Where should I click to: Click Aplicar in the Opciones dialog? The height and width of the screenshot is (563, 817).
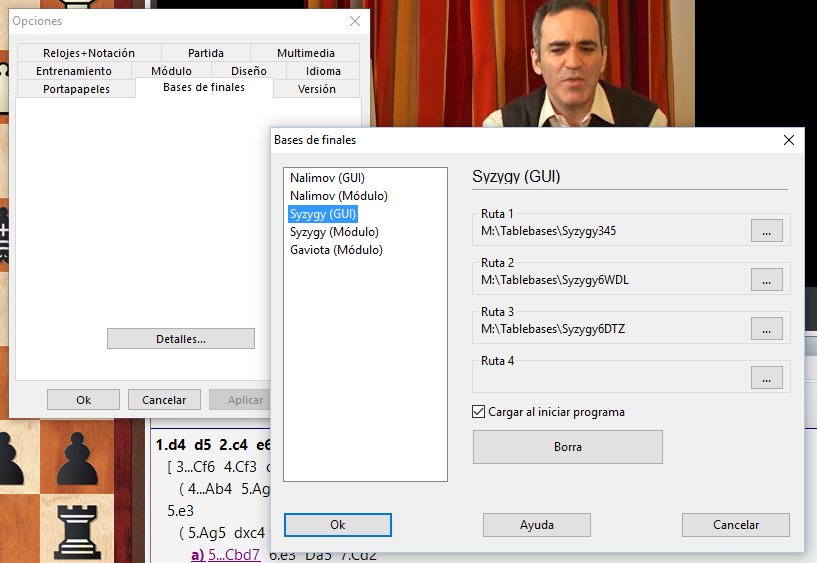pos(240,400)
